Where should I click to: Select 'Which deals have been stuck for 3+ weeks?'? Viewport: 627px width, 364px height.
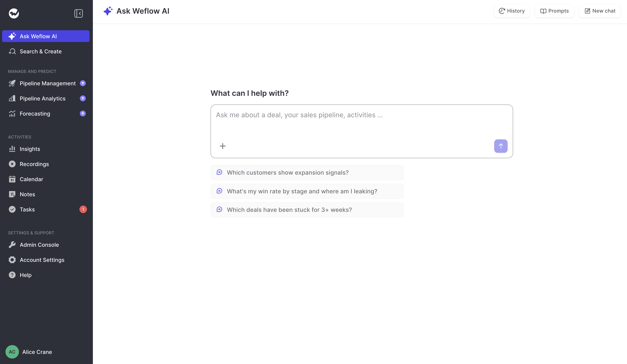coord(307,210)
